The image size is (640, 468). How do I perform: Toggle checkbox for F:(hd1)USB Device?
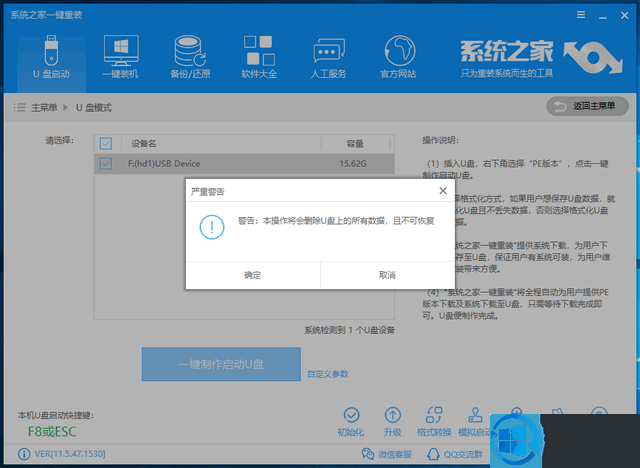(106, 164)
